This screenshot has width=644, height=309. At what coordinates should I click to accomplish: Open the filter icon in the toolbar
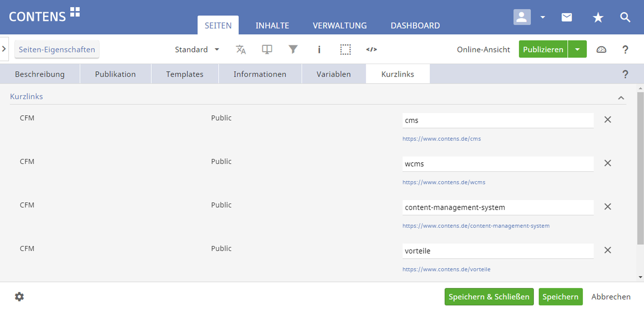(x=293, y=49)
